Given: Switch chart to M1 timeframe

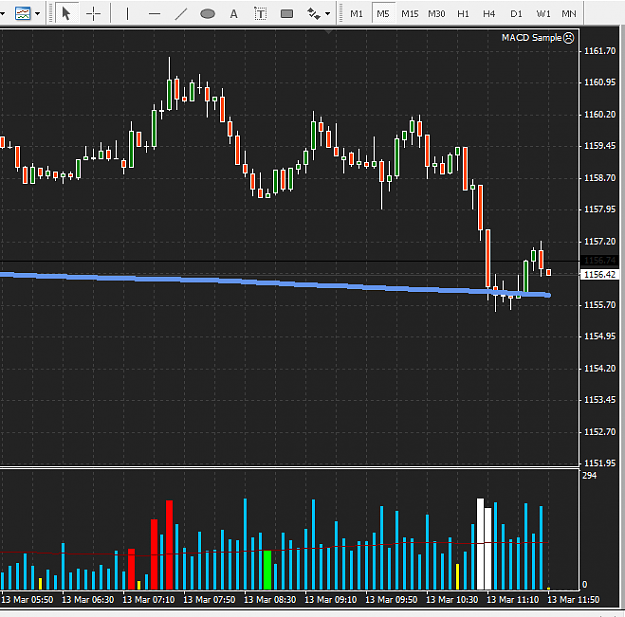Looking at the screenshot, I should pyautogui.click(x=356, y=14).
